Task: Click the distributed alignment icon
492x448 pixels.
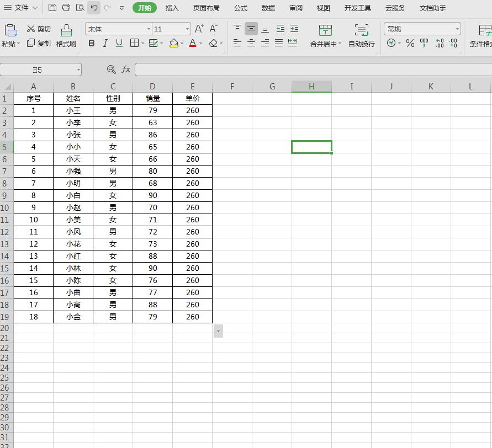Action: [293, 43]
